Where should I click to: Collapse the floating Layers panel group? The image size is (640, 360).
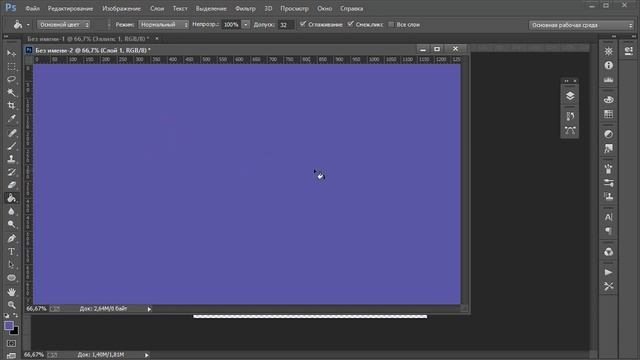click(567, 81)
